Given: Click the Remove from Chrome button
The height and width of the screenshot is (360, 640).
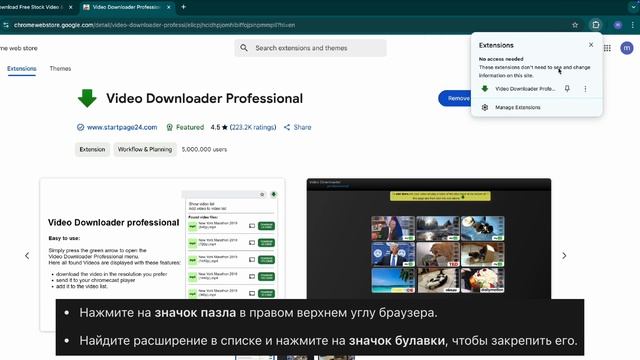Looking at the screenshot, I should click(455, 98).
